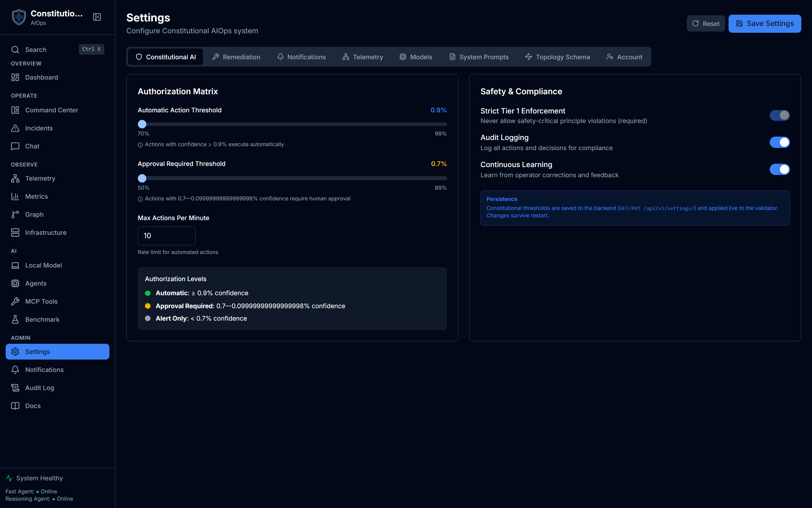Click the System Healthy pulse icon

[x=9, y=478]
